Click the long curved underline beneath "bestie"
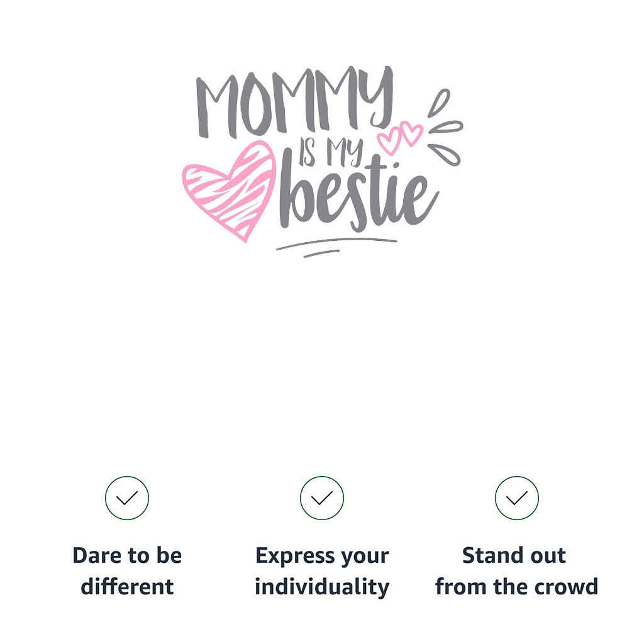 click(336, 243)
